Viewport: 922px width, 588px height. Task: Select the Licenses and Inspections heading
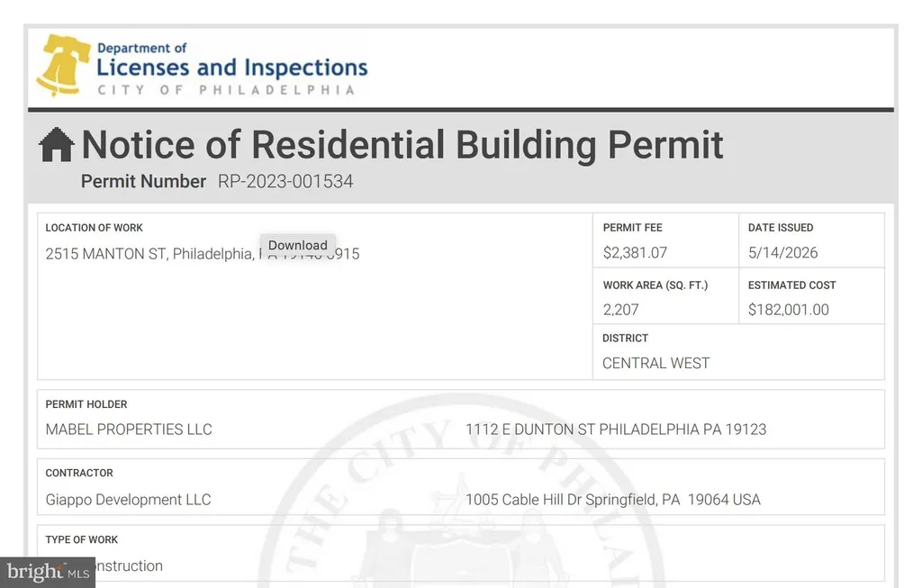[x=232, y=68]
